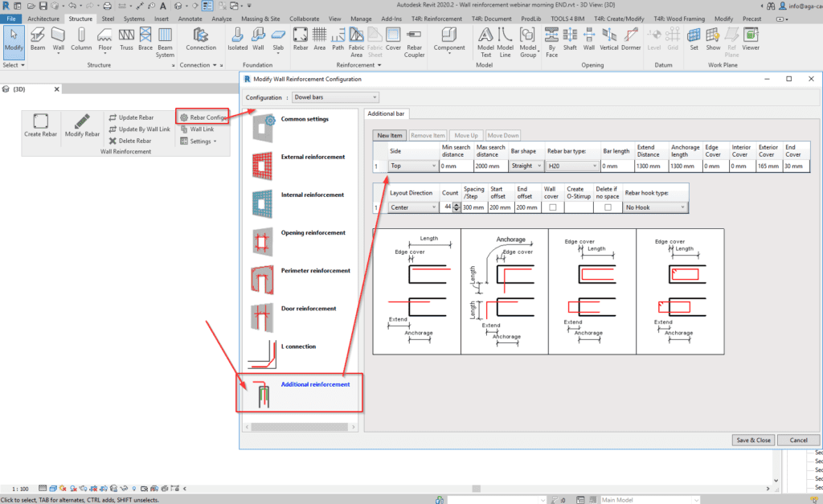Choose Path reinforcement tool
Image resolution: width=823 pixels, height=504 pixels.
[x=338, y=39]
